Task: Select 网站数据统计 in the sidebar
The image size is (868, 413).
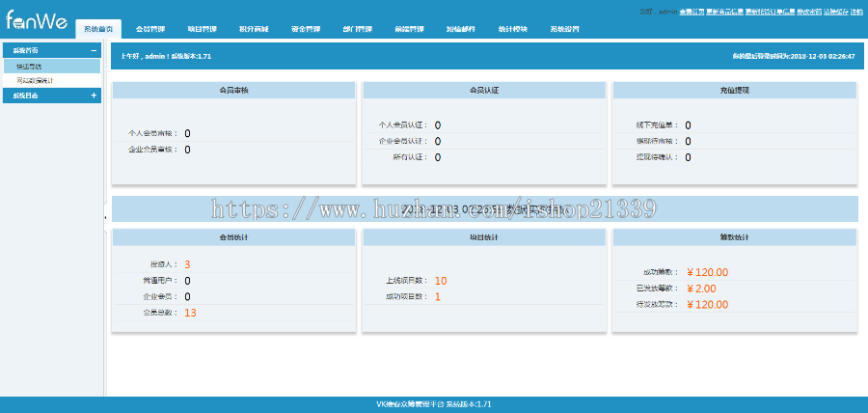Action: pos(51,81)
